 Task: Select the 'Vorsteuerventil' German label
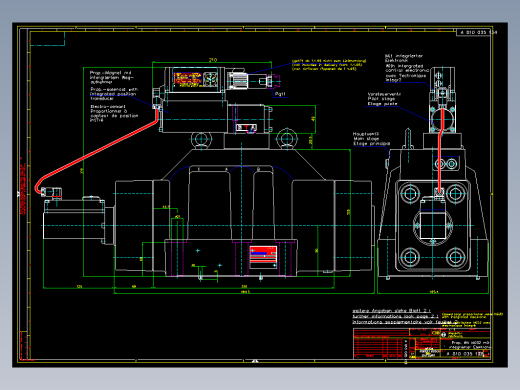point(384,94)
